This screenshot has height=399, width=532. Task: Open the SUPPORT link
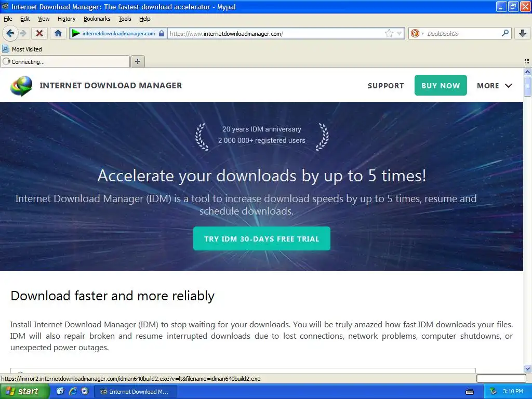tap(386, 86)
